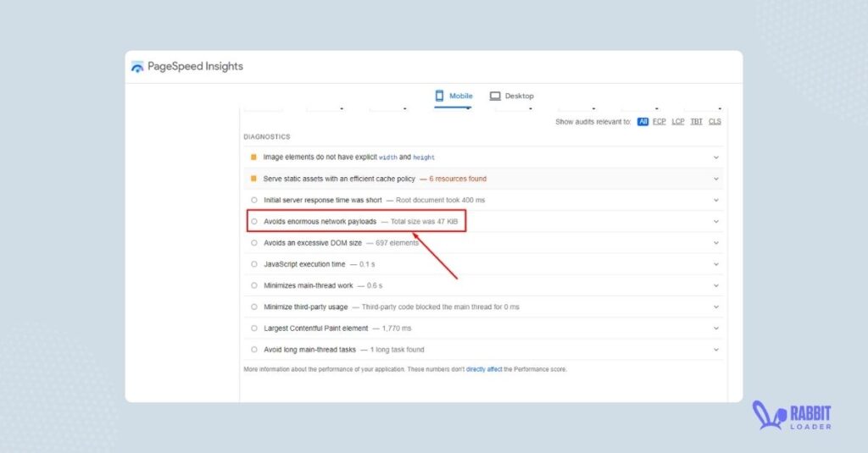The width and height of the screenshot is (868, 453).
Task: Open the 'directly affect' link
Action: coord(484,369)
